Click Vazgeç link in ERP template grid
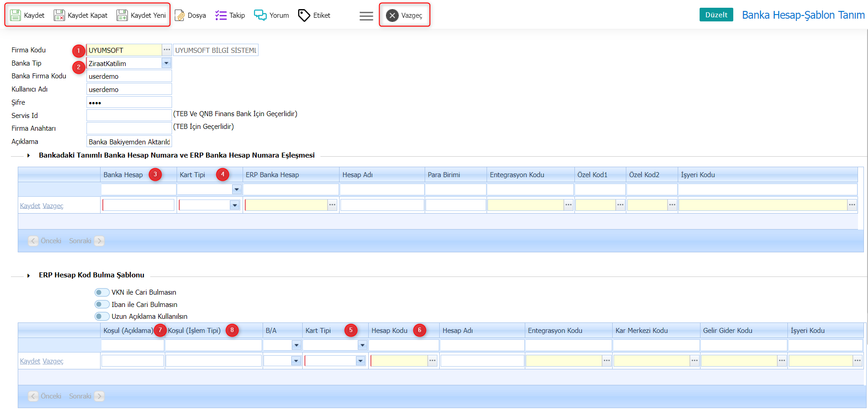 [53, 361]
